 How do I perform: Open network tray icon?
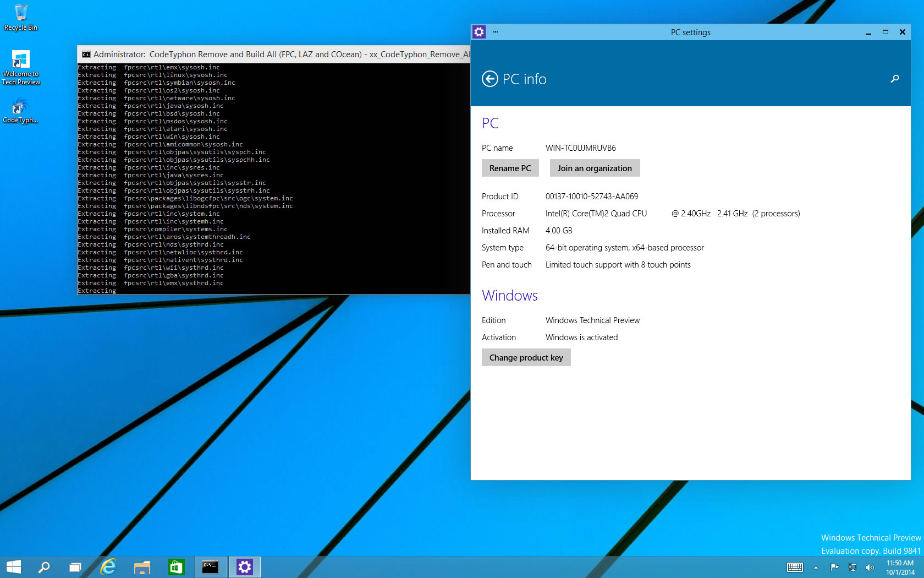853,567
